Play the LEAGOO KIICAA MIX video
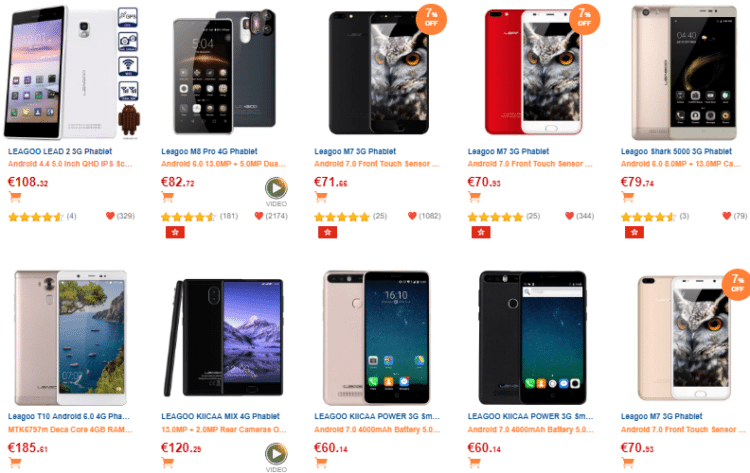The width and height of the screenshot is (750, 473). click(x=276, y=453)
